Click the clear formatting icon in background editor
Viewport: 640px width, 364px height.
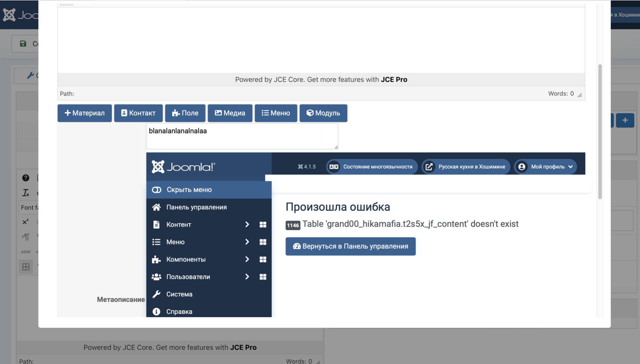(26, 192)
